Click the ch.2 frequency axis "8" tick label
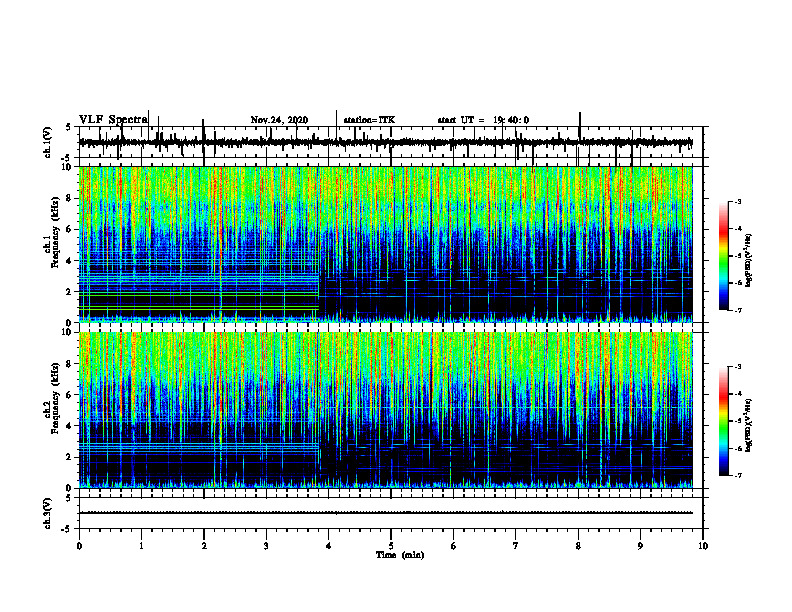792x612 pixels. pos(70,364)
